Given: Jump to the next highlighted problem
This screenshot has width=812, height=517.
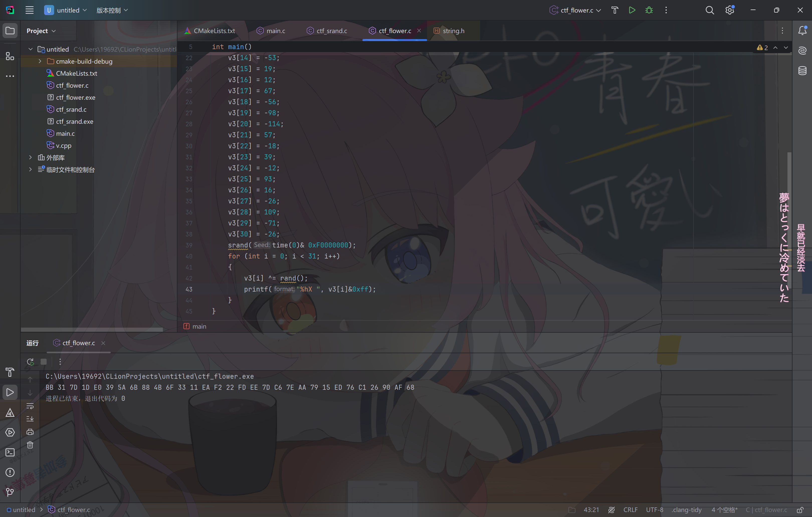Looking at the screenshot, I should tap(786, 48).
